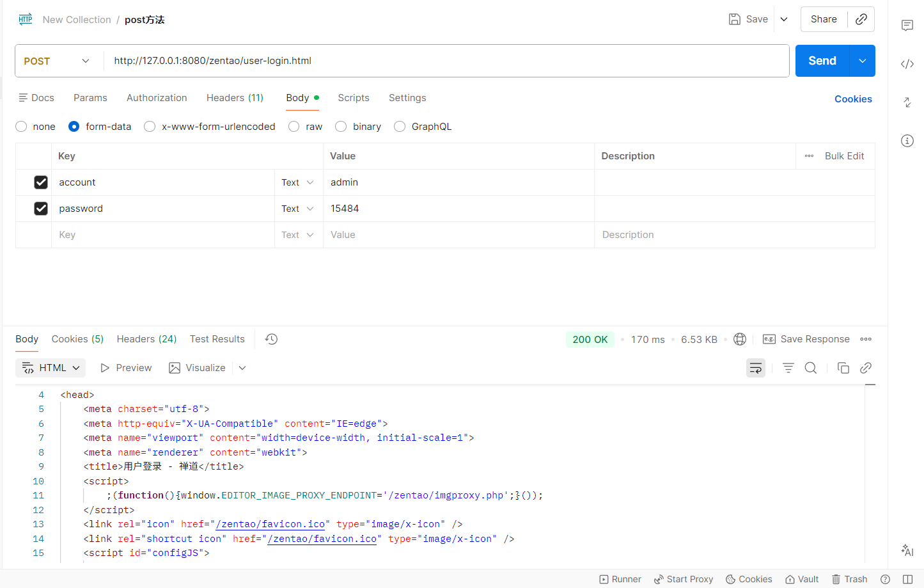Toggle the line wrap icon
The height and width of the screenshot is (588, 924).
click(x=756, y=368)
